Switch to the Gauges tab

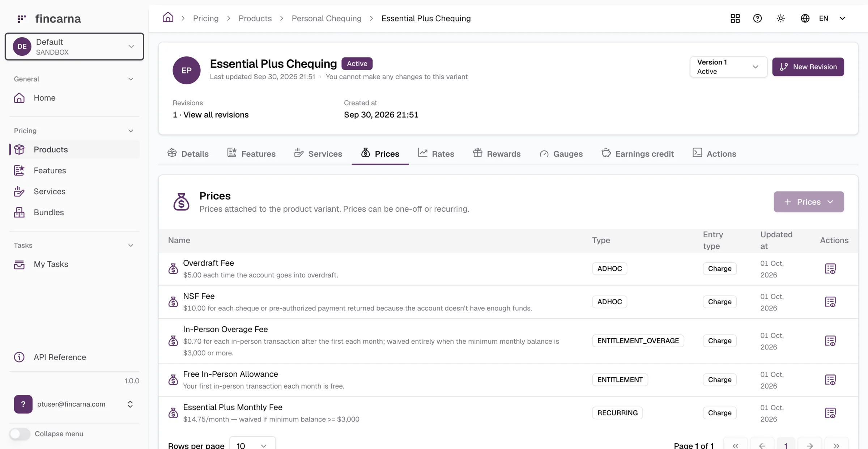point(561,154)
